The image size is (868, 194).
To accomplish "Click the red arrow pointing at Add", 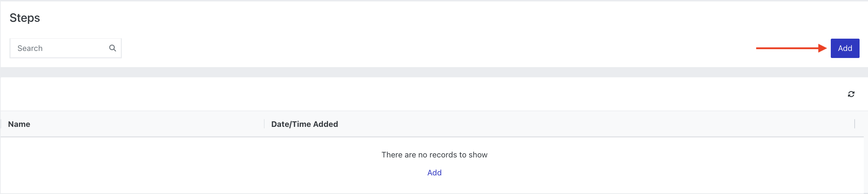I will (791, 48).
